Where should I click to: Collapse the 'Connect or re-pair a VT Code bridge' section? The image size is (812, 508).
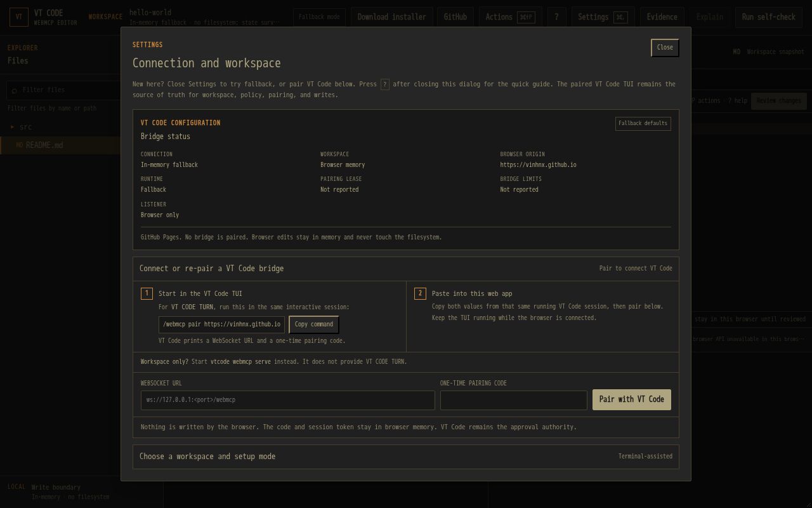[x=406, y=269]
